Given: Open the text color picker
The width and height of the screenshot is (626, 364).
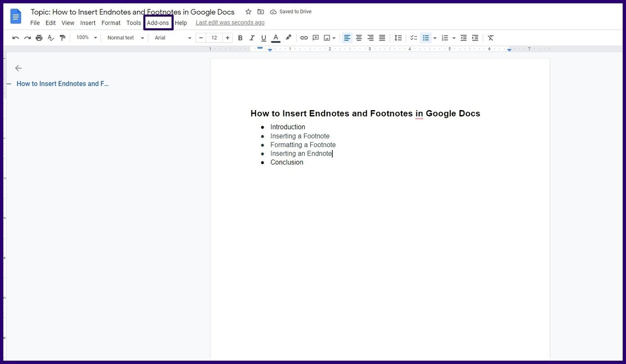Looking at the screenshot, I should click(276, 38).
